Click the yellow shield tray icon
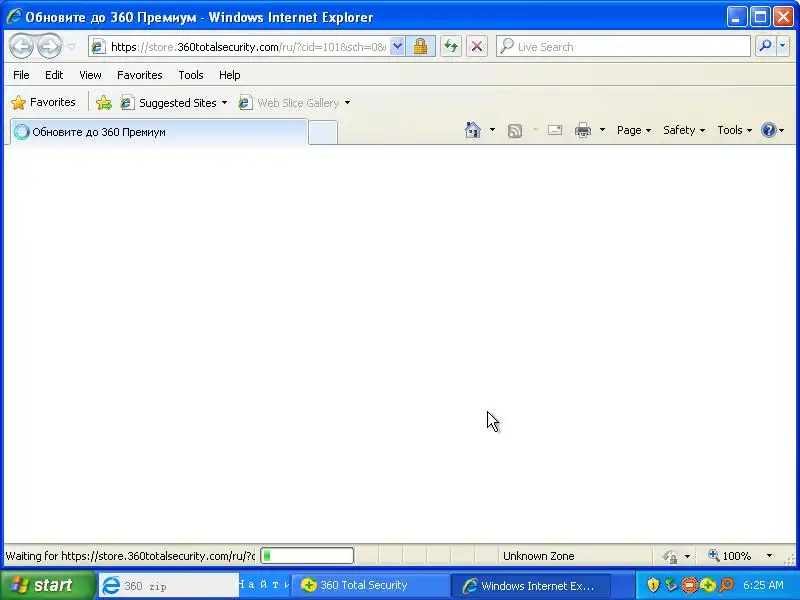Image resolution: width=800 pixels, height=600 pixels. coord(653,585)
